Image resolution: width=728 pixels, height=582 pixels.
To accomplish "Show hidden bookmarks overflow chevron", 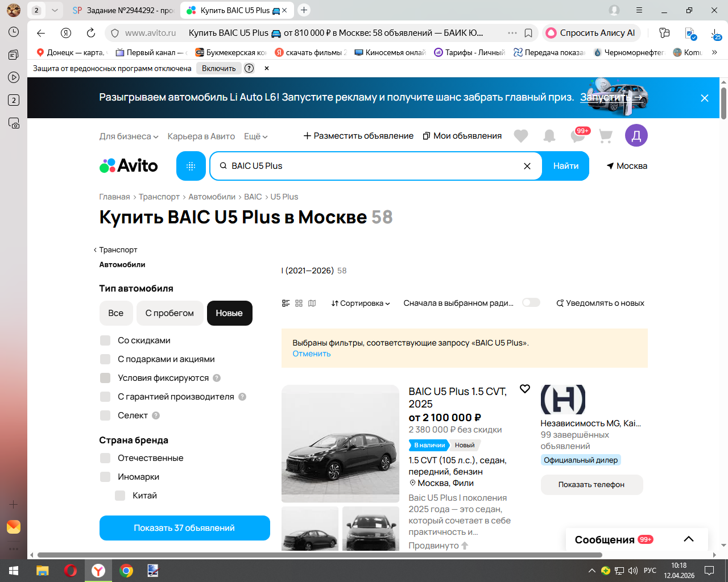I will click(714, 52).
